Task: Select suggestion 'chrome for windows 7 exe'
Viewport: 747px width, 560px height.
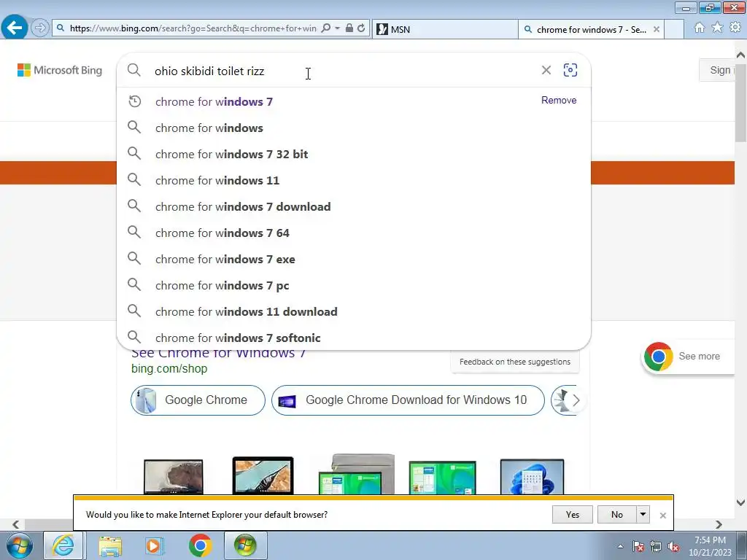Action: [x=354, y=259]
